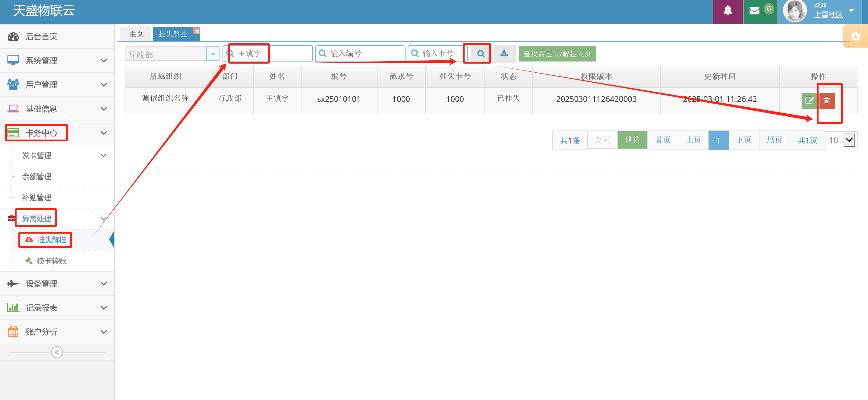868x400 pixels.
Task: Expand 系统管理 chevron
Action: point(104,61)
